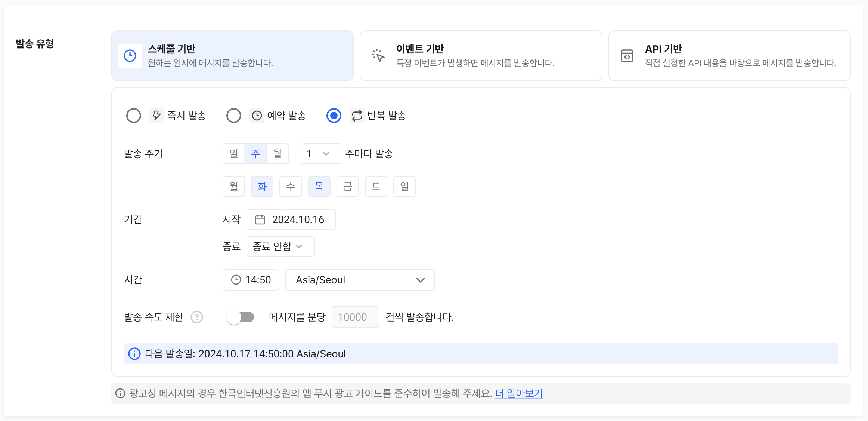Click the clock icon in 스케줄 기반 card
This screenshot has width=868, height=421.
click(x=130, y=56)
